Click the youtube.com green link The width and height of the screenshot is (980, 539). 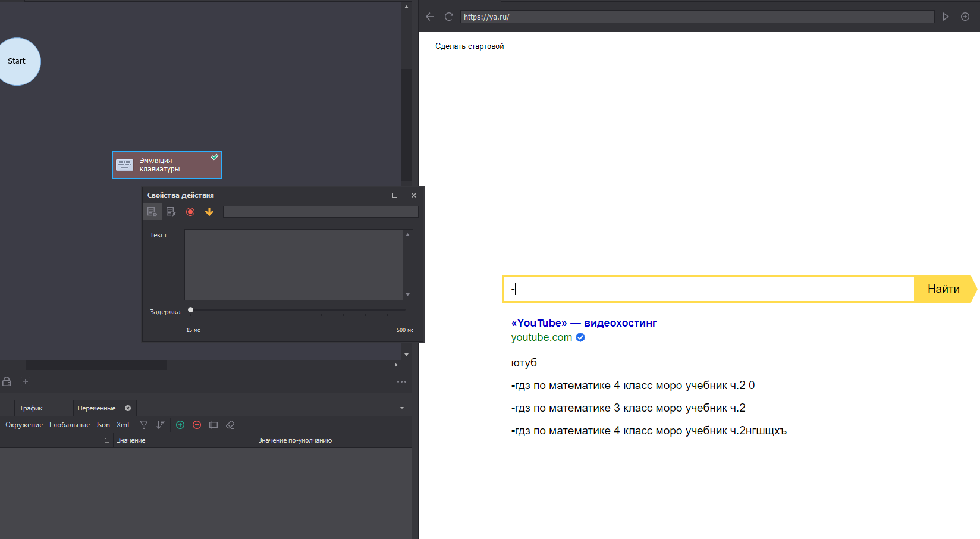[x=542, y=337]
